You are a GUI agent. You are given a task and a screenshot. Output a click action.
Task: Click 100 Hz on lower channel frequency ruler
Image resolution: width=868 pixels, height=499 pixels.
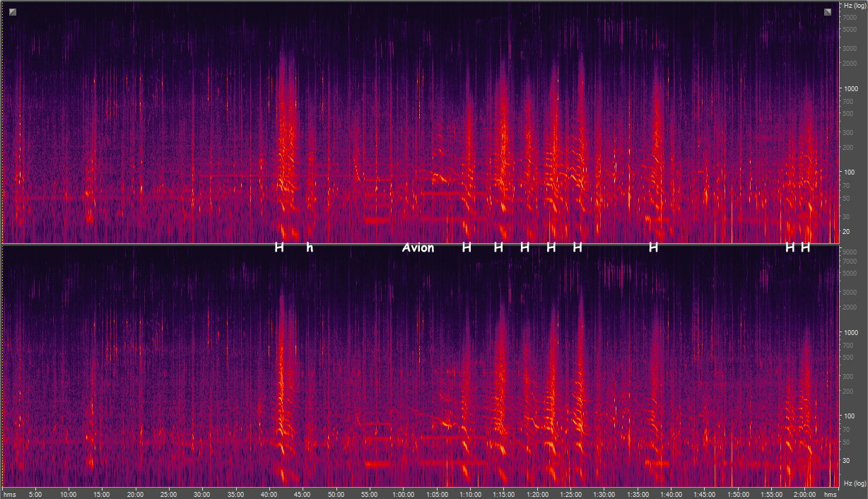847,416
